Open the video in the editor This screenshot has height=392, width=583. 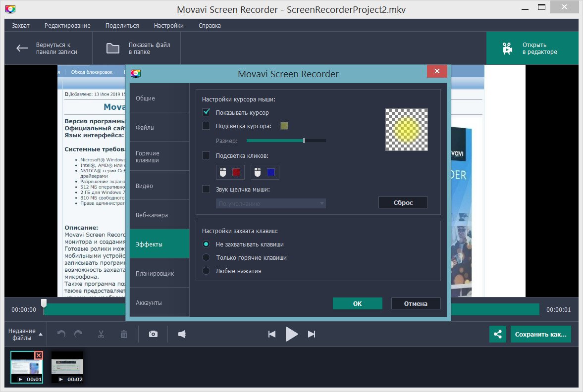click(532, 48)
